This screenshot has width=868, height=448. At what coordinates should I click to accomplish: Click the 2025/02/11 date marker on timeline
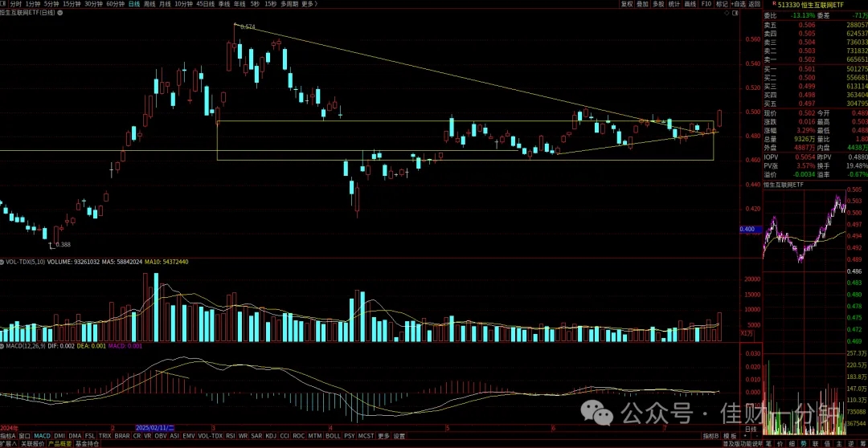click(x=155, y=428)
